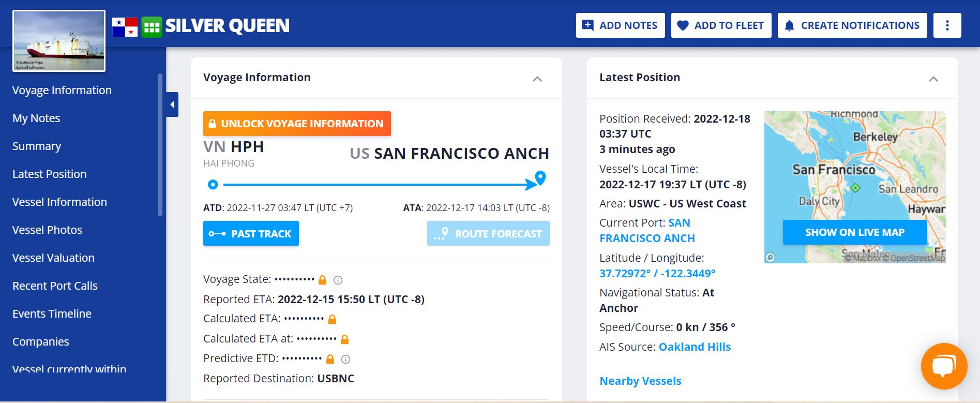This screenshot has width=980, height=403.
Task: Click the destination pin marker on route
Action: (540, 178)
